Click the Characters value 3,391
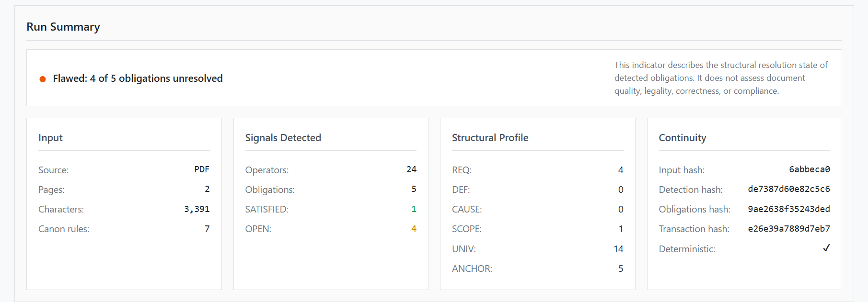This screenshot has height=302, width=868. 197,209
